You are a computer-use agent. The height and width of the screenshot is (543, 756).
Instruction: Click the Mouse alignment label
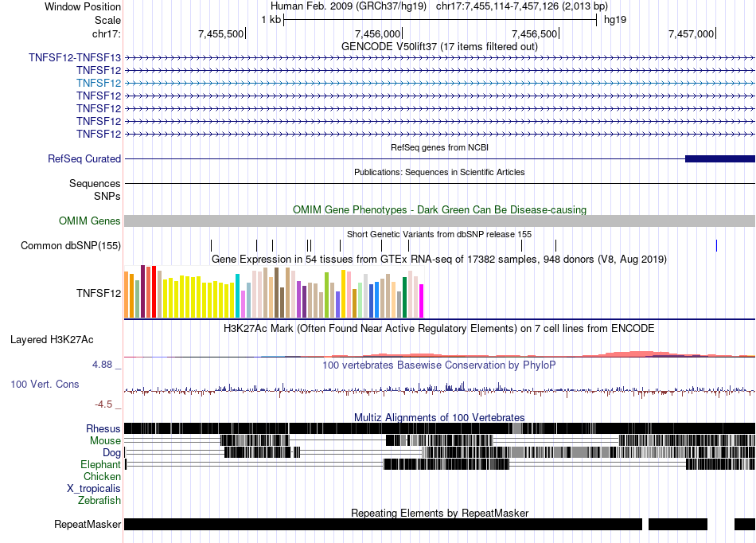click(105, 441)
